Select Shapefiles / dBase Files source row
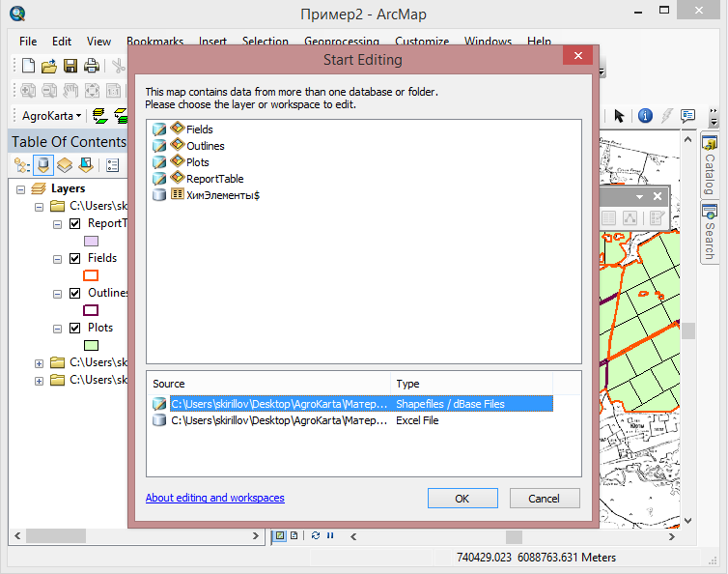728x574 pixels. pos(352,404)
